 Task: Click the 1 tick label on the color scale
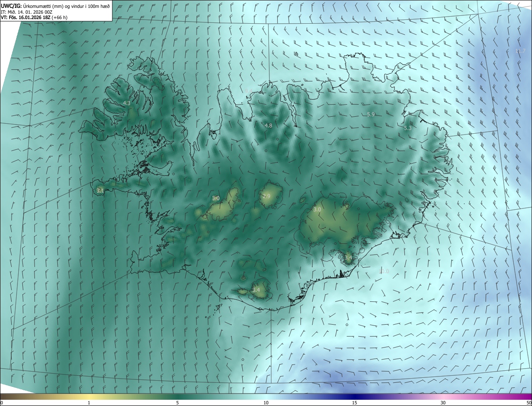89,403
